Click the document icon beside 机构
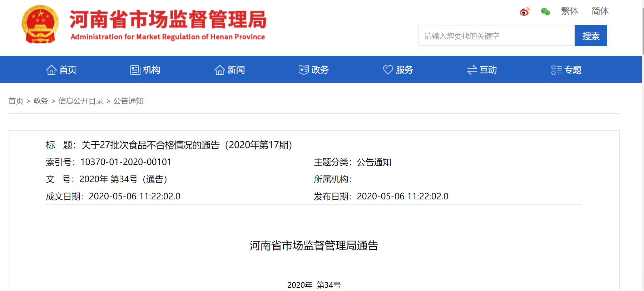644x291 pixels. (135, 70)
